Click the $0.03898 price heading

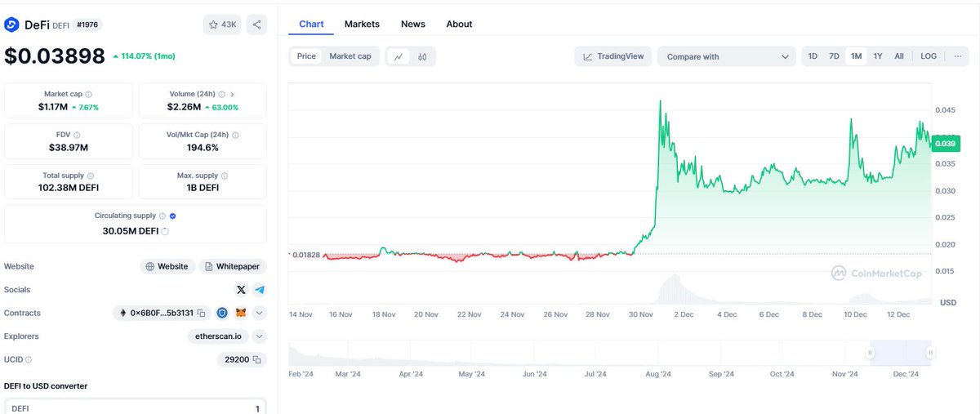coord(55,56)
